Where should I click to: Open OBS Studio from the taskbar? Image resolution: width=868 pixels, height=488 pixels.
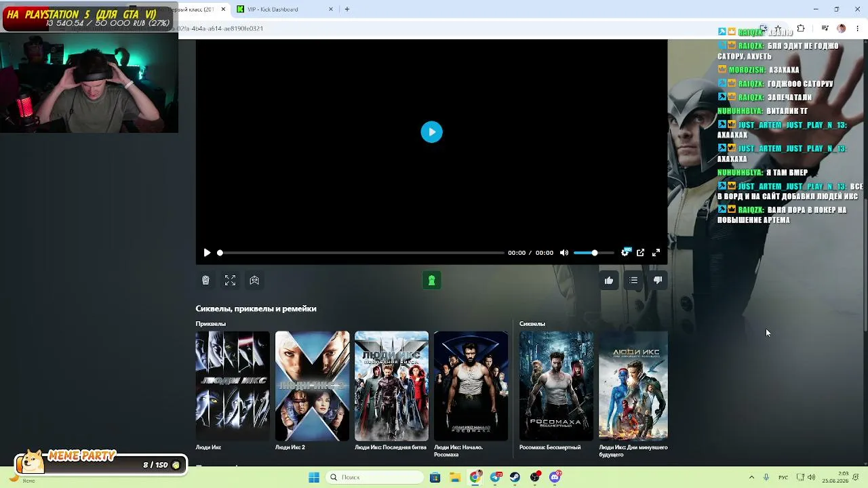(x=535, y=477)
